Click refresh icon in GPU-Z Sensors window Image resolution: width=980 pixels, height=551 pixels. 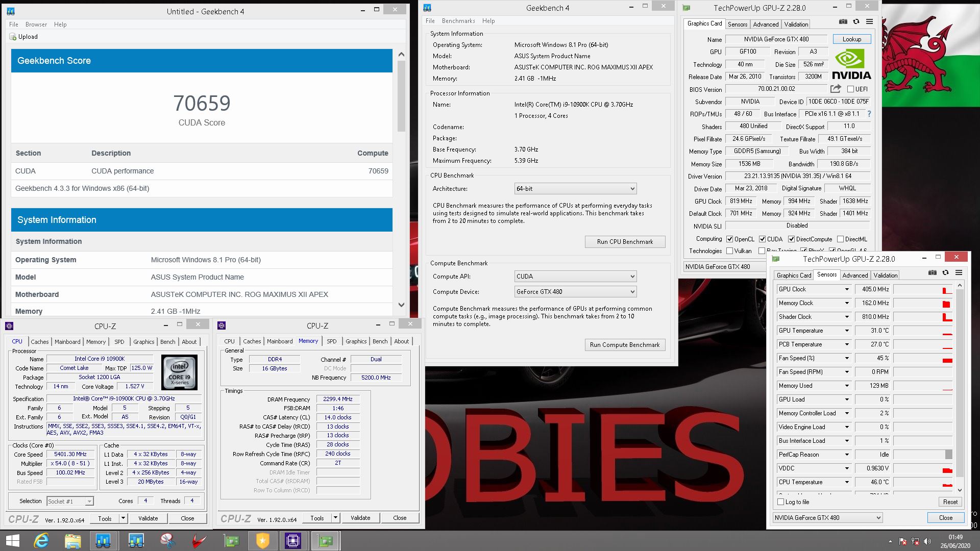(945, 273)
